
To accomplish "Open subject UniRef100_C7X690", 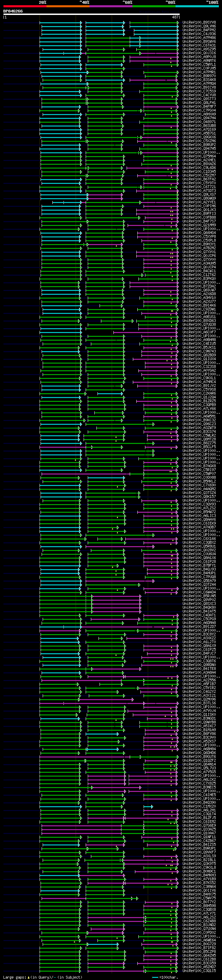I will coord(199,485).
